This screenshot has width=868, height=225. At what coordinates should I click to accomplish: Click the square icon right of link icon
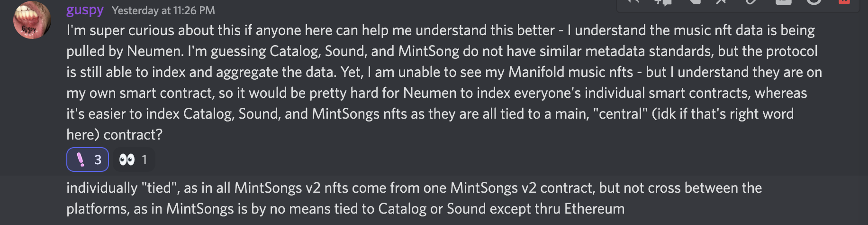click(x=783, y=1)
